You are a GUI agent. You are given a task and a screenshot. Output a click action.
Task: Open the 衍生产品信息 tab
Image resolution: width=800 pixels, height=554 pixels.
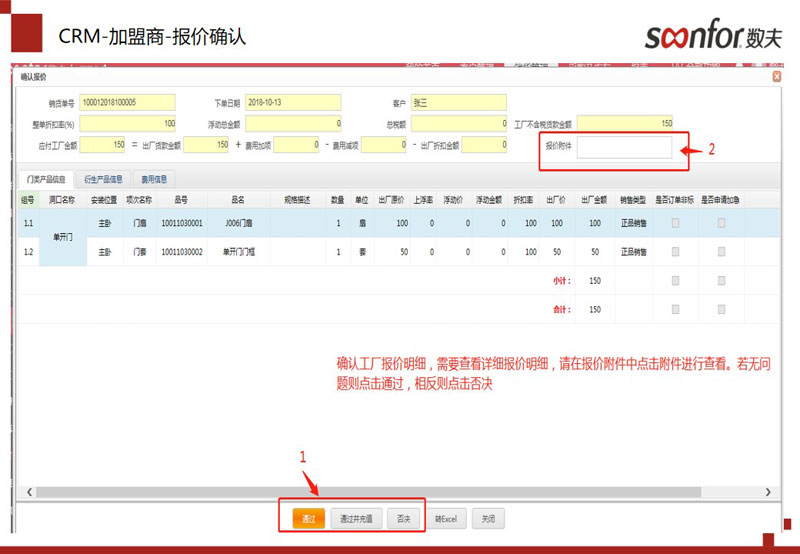click(x=103, y=180)
